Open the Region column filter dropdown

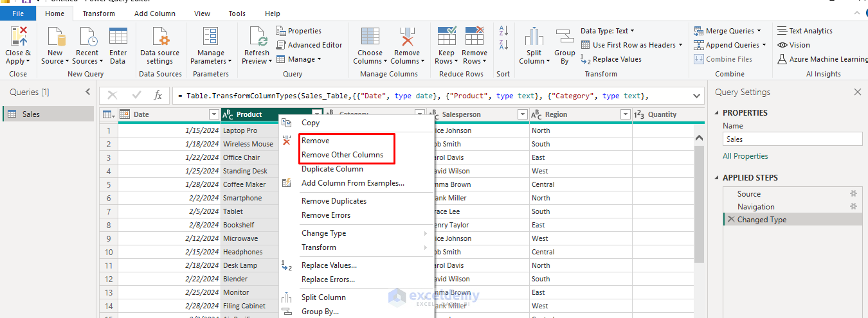coord(625,114)
